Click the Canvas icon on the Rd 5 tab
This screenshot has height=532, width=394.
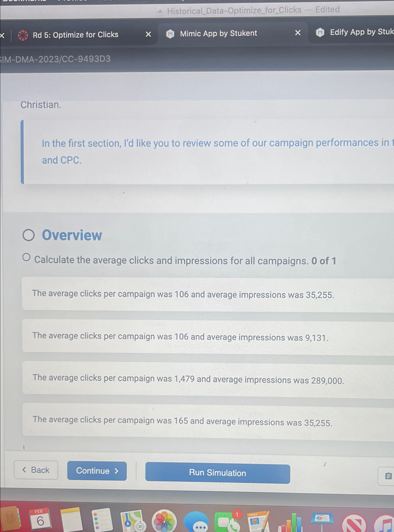coord(23,35)
